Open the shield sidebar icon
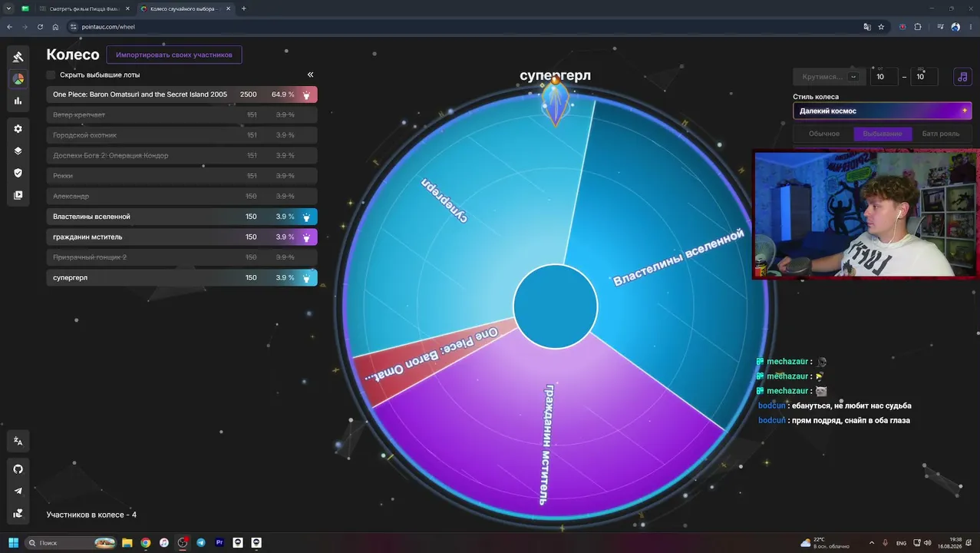This screenshot has width=980, height=553. (x=18, y=173)
